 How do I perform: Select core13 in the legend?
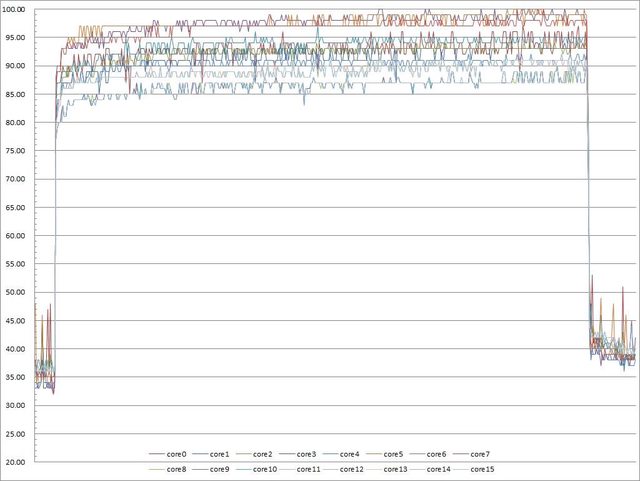395,469
